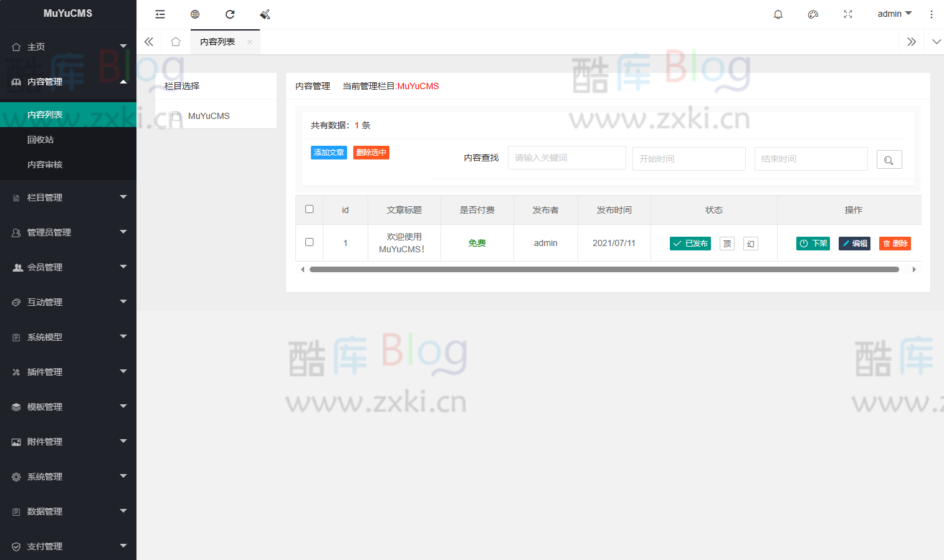Go home via the house icon
This screenshot has height=560, width=944.
coord(175,41)
